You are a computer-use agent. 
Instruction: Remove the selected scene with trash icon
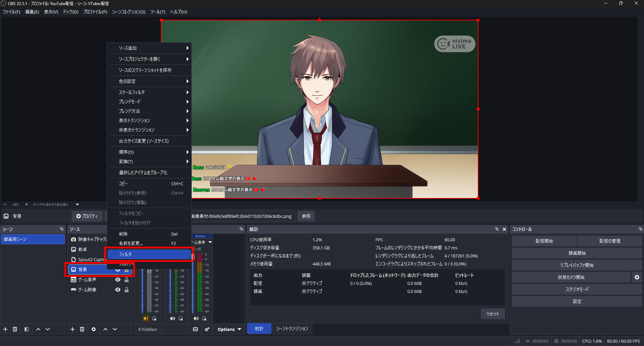15,329
